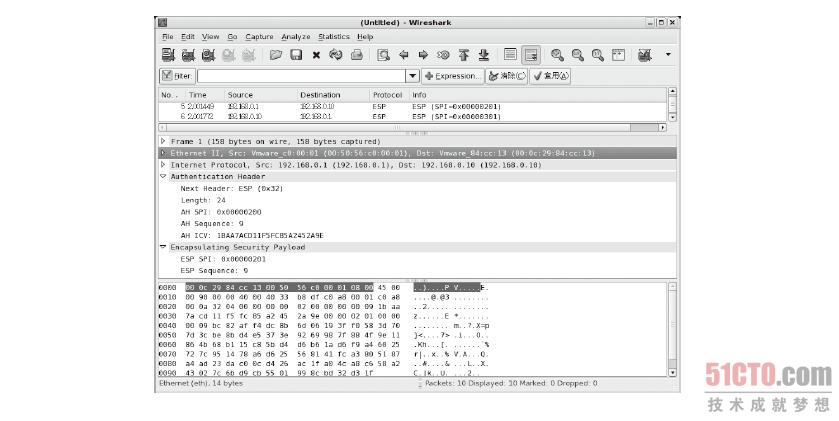Viewport: 839px width, 421px height.
Task: Open the Statistics menu
Action: click(333, 37)
